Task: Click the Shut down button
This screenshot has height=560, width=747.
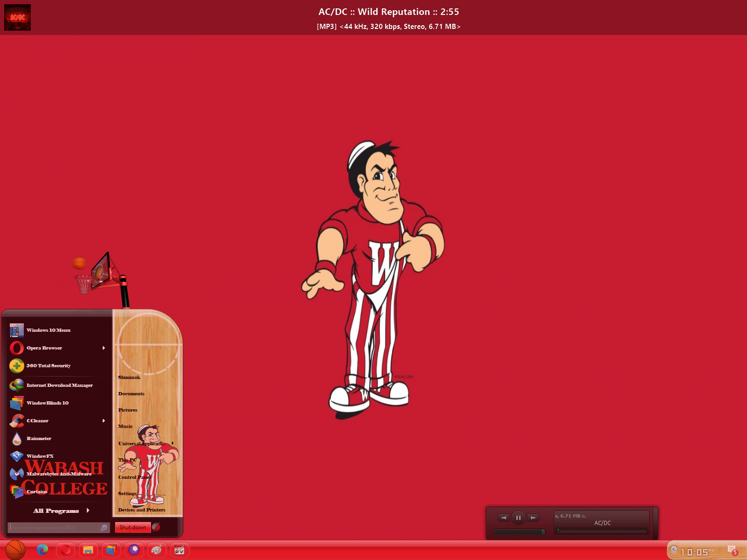Action: 133,527
